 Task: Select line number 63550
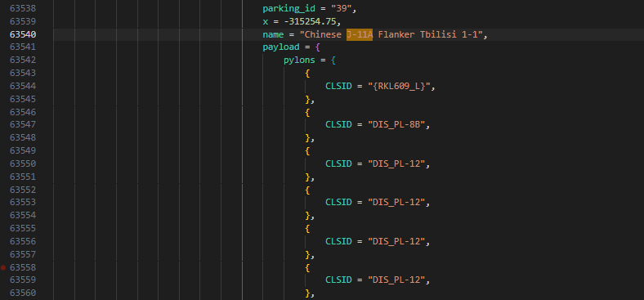(x=23, y=163)
